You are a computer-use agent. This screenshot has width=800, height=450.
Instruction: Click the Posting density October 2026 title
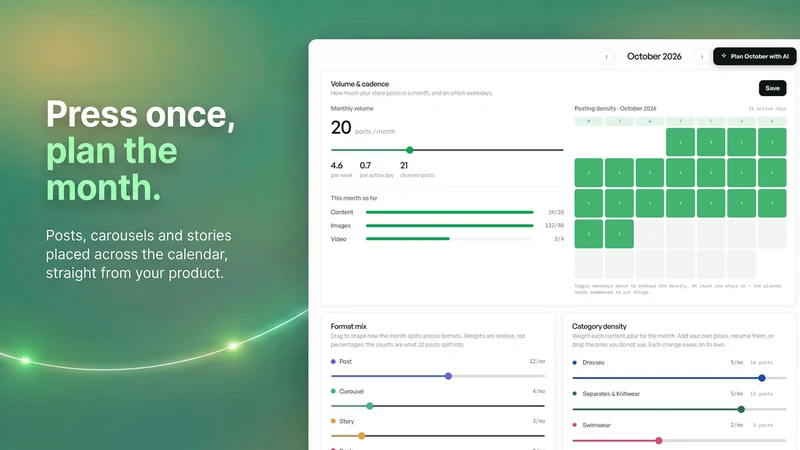point(615,109)
